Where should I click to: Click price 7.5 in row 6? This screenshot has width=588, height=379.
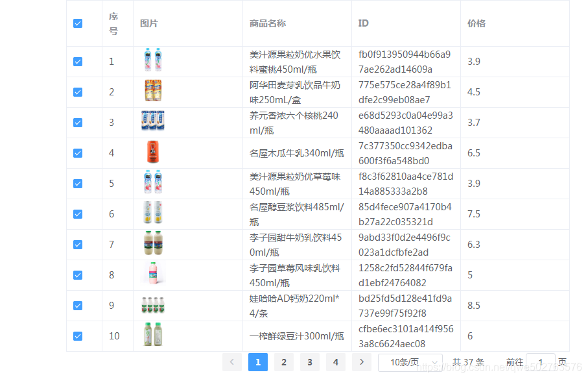(474, 214)
